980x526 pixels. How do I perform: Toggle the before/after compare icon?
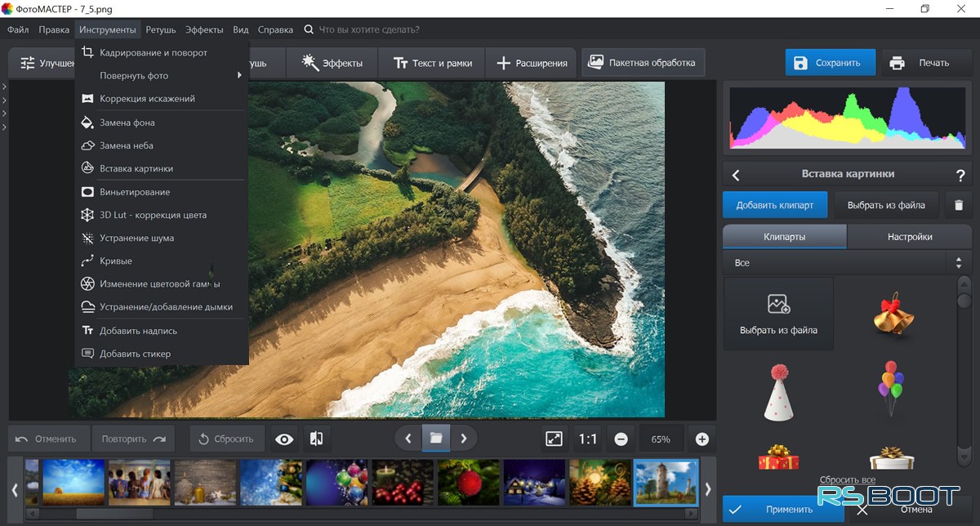pyautogui.click(x=317, y=439)
